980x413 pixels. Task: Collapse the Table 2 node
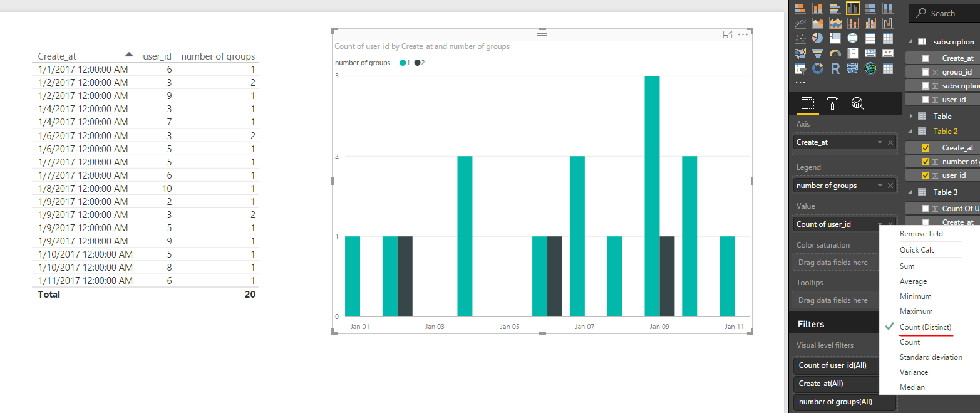910,131
